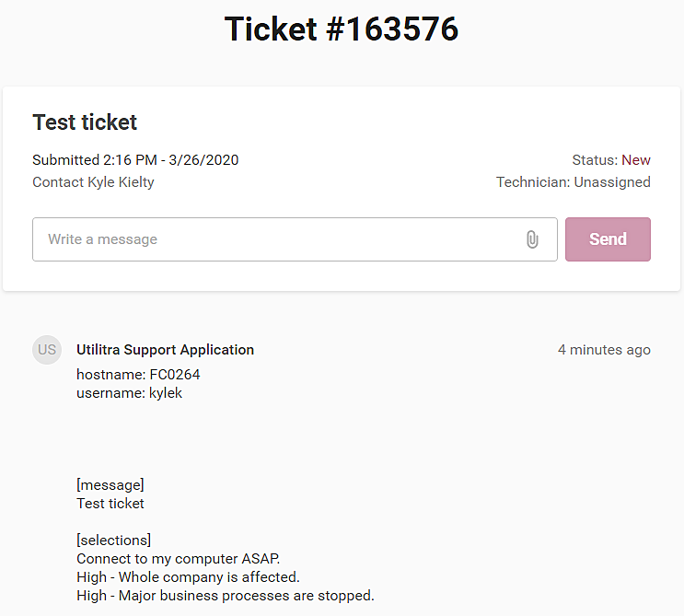The height and width of the screenshot is (616, 684).
Task: Click High - Whole company is affected line
Action: tap(188, 577)
